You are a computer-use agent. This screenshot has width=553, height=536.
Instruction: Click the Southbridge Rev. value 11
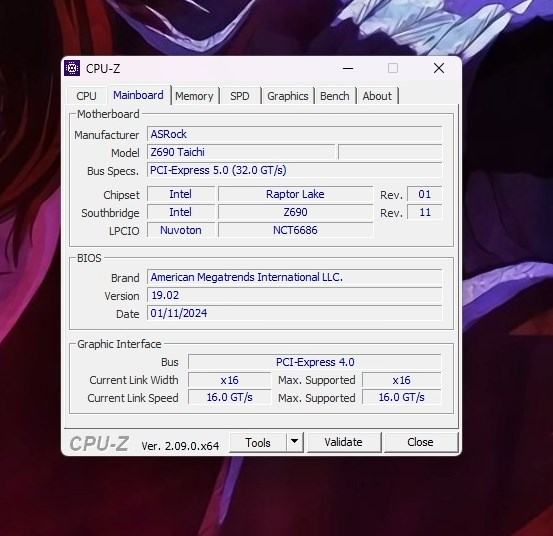(x=425, y=212)
